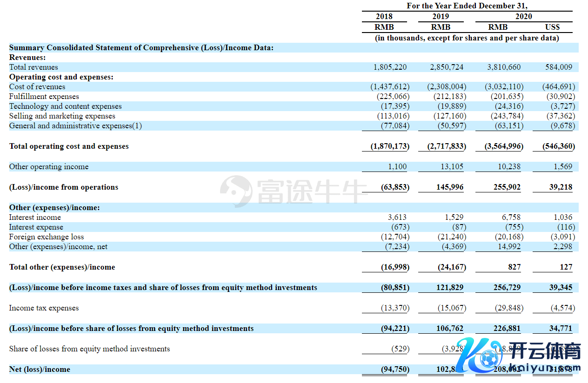This screenshot has width=588, height=383.
Task: Click total operating cost value (2,717,833)
Action: click(x=447, y=146)
